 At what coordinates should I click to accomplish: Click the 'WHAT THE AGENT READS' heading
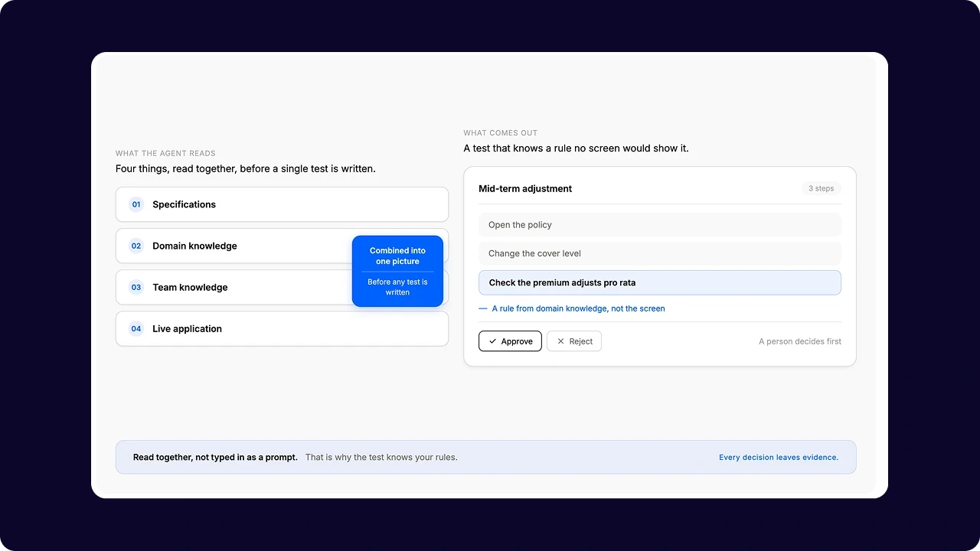[x=165, y=153]
